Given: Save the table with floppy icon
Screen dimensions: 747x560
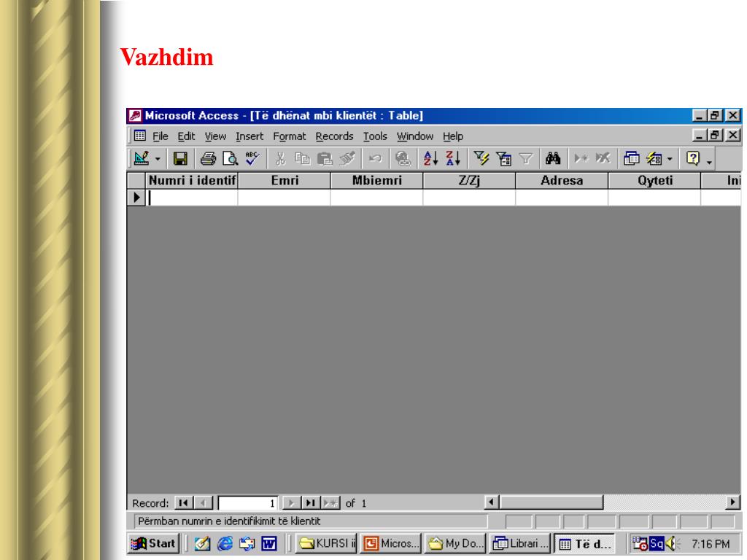Looking at the screenshot, I should (x=181, y=158).
